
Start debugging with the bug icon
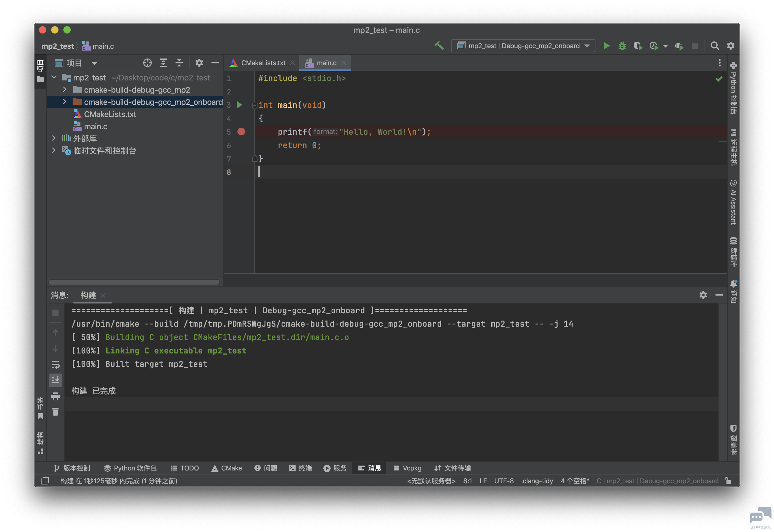[622, 46]
